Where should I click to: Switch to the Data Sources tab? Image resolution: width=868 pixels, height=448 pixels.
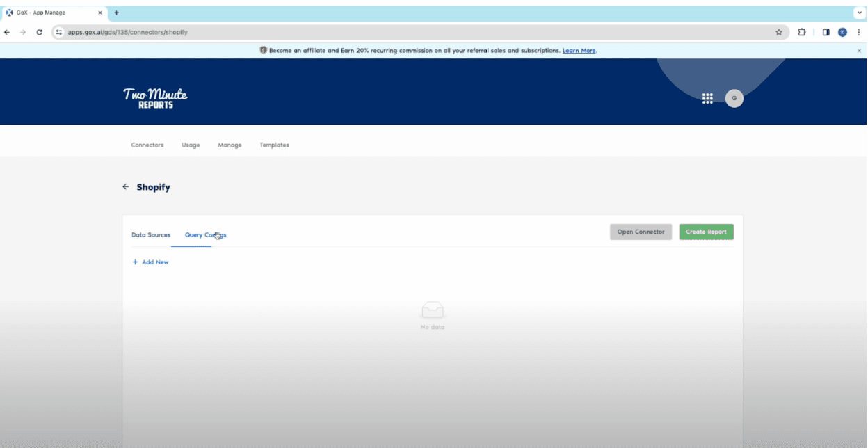coord(151,235)
